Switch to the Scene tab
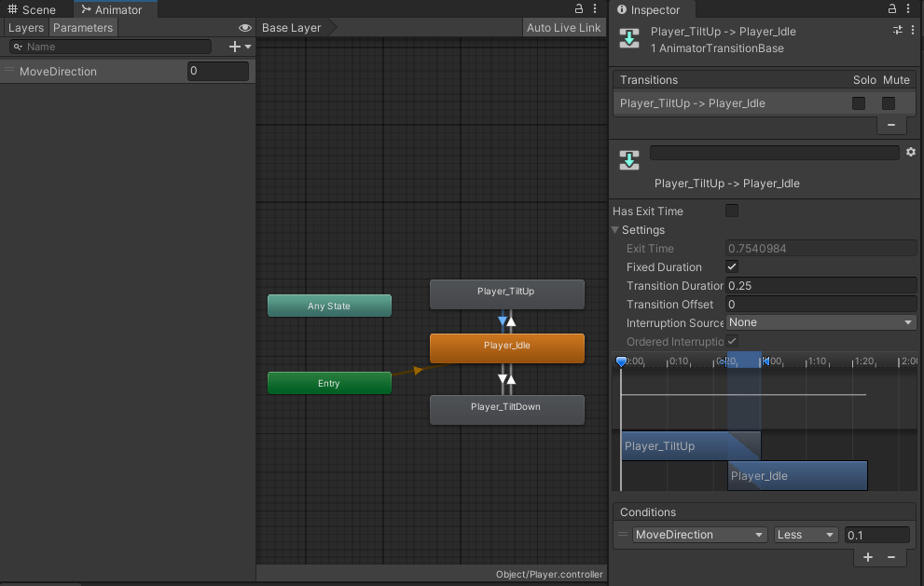 32,9
